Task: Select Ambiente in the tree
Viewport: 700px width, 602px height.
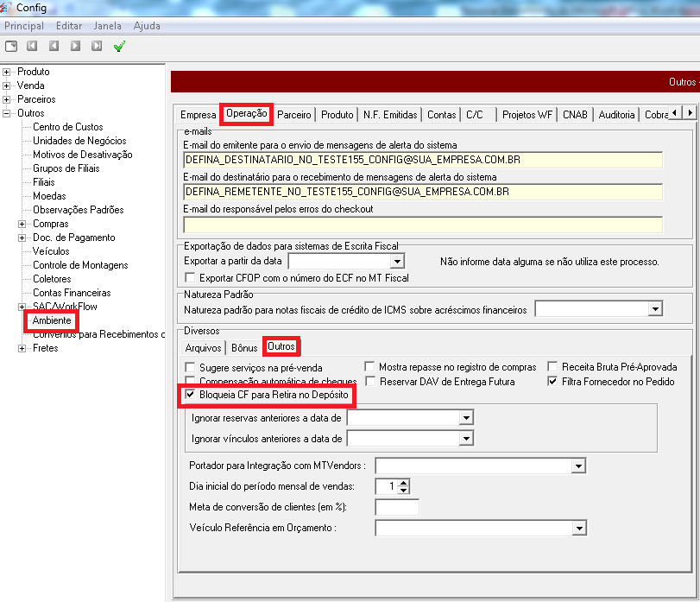Action: click(x=52, y=320)
